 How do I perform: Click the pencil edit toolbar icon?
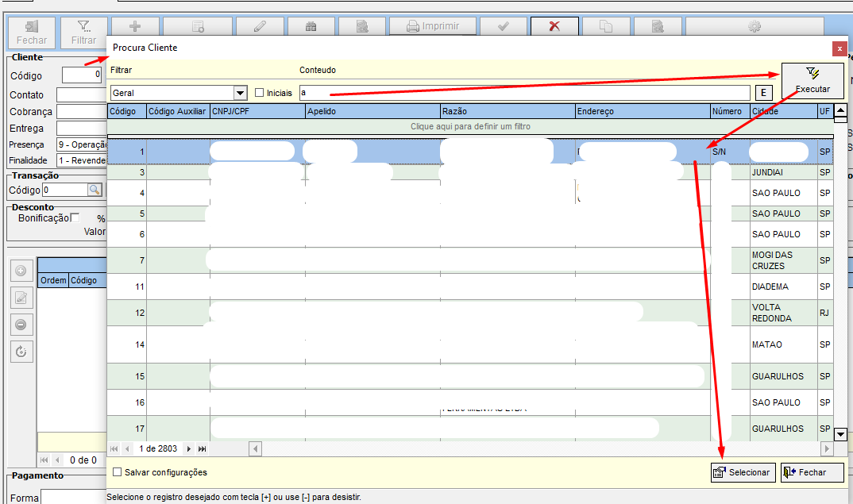pos(260,26)
